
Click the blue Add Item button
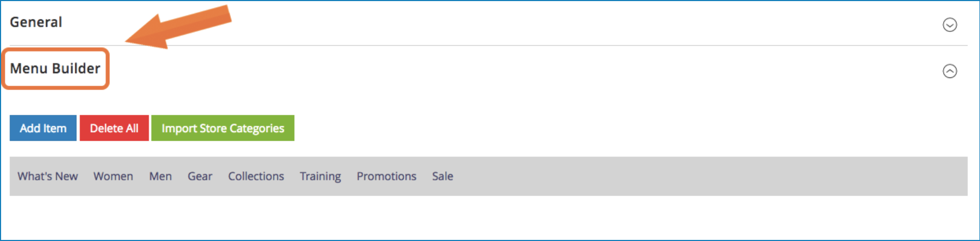click(43, 128)
